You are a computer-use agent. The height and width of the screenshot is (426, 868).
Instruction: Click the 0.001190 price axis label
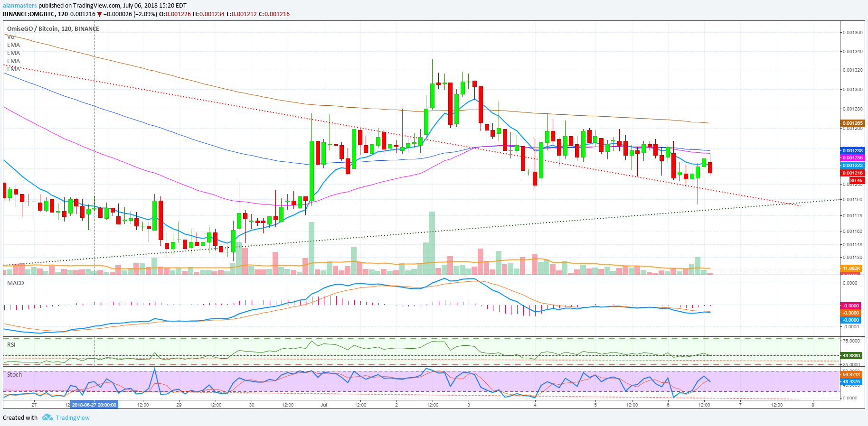853,200
